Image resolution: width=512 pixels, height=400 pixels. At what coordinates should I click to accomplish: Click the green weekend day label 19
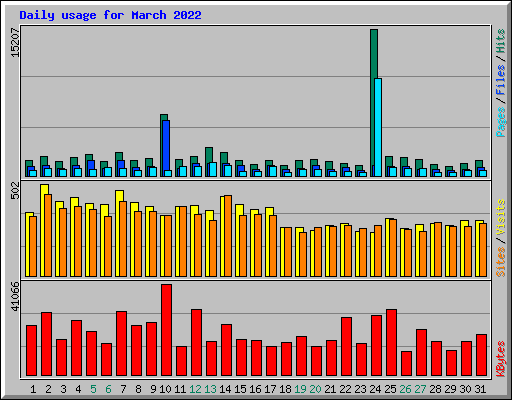pyautogui.click(x=300, y=389)
